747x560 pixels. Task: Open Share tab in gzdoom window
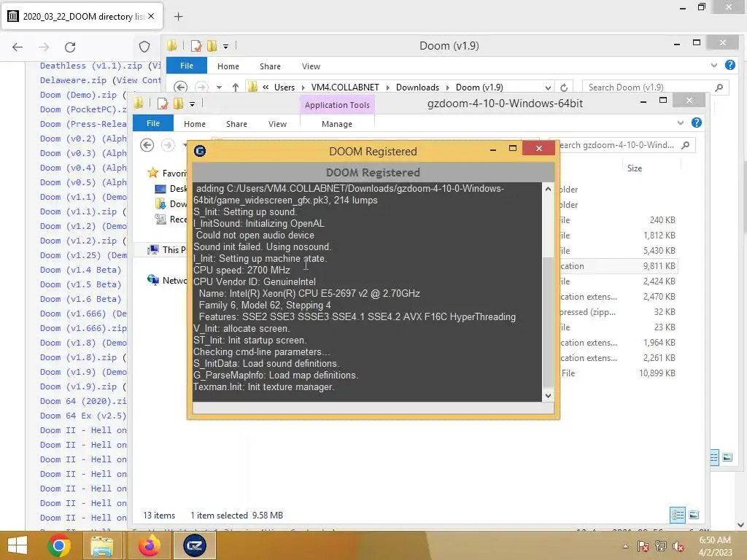click(237, 124)
